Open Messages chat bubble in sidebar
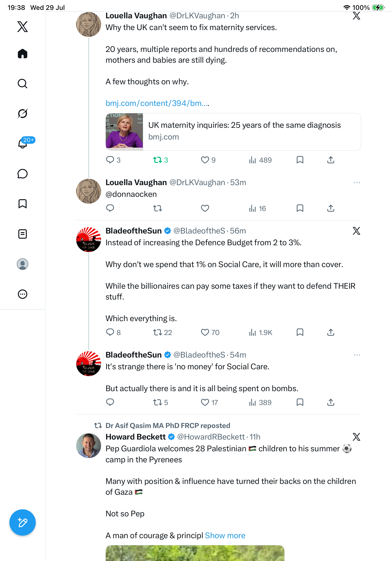Screen dimensions: 392x561 tap(23, 174)
